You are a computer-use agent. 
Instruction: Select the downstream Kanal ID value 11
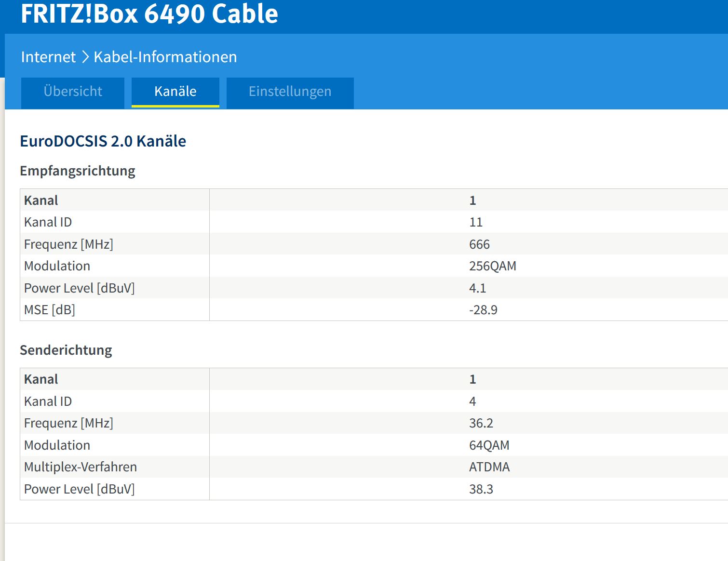[x=476, y=222]
